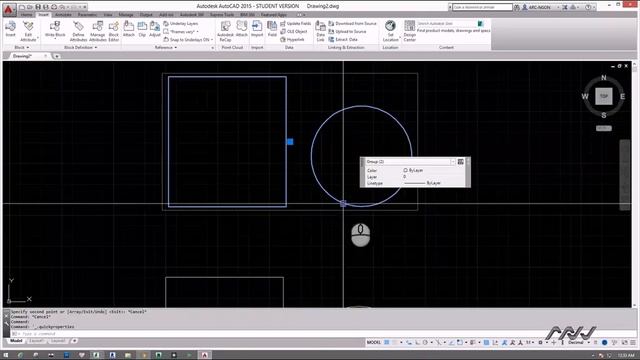Expand the Reference panel

point(166,47)
